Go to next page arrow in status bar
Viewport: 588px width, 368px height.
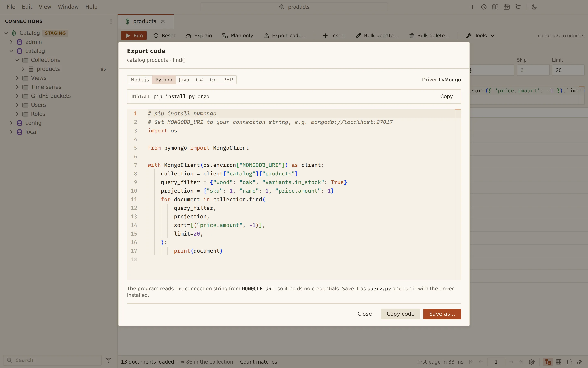[511, 362]
